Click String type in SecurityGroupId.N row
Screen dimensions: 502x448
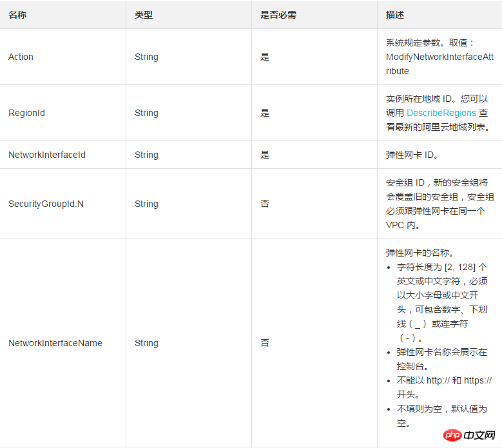[146, 204]
